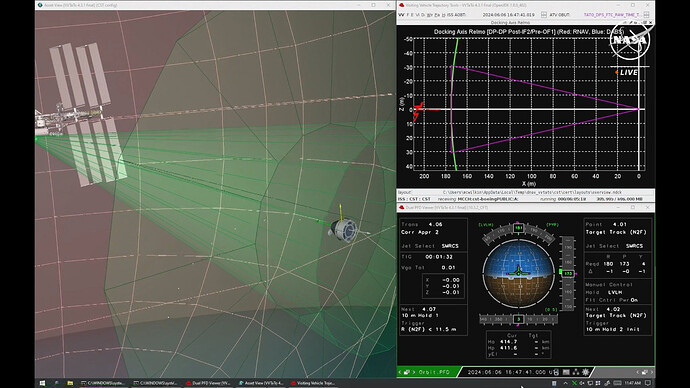Screen dimensions: 690x388
Task: Click the calendar button beside TATO_DPS field
Action: (x=646, y=15)
